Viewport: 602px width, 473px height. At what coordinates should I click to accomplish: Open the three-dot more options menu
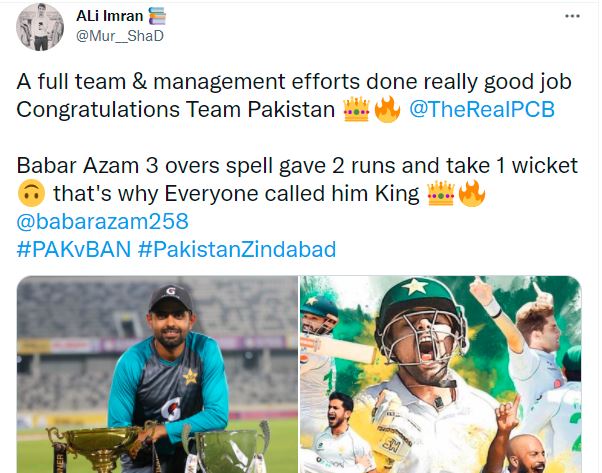[x=572, y=16]
